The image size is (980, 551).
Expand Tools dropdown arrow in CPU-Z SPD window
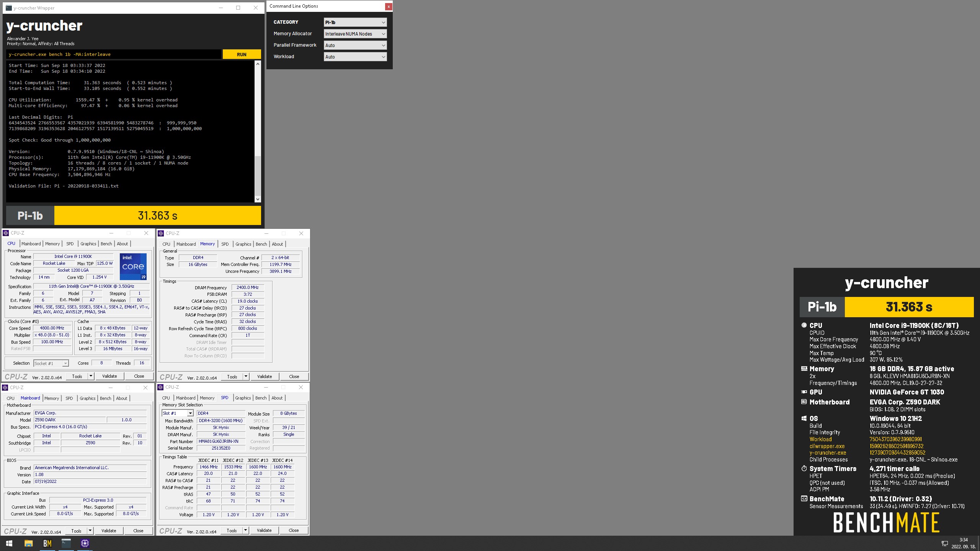(246, 530)
